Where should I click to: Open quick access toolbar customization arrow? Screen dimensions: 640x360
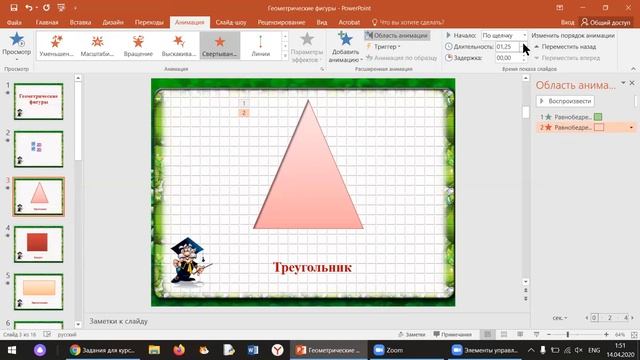(75, 8)
